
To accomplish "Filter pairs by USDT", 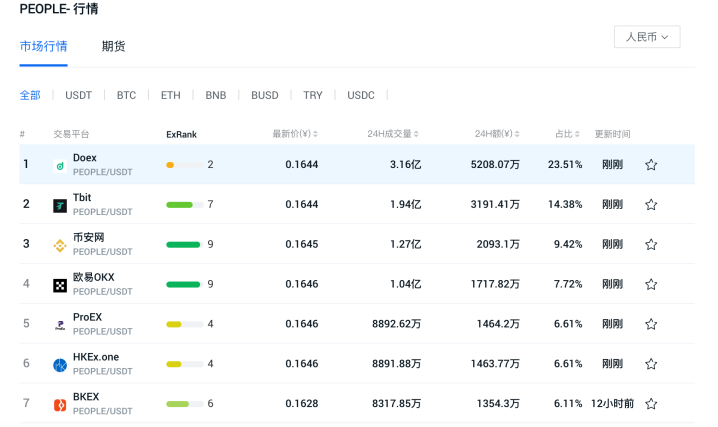I will (78, 95).
